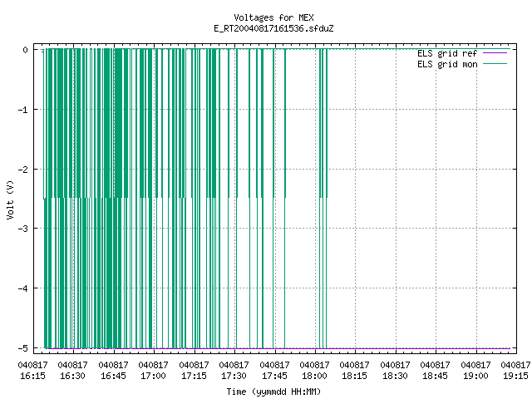
Task: Click the 'ELS grid mon' legend label
Action: pyautogui.click(x=447, y=64)
